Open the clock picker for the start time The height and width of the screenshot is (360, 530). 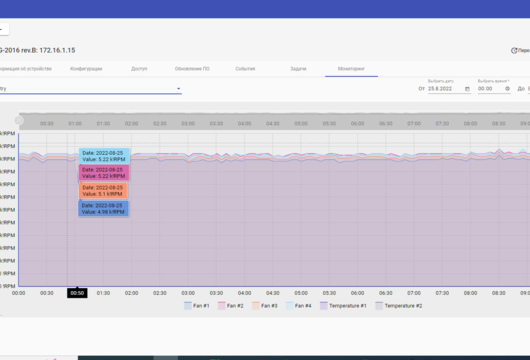[x=507, y=89]
